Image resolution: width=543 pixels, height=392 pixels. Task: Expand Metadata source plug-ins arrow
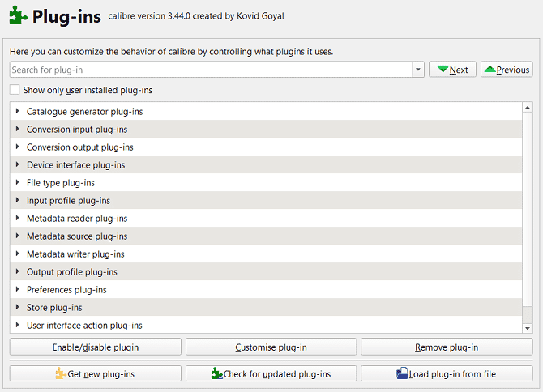coord(17,236)
